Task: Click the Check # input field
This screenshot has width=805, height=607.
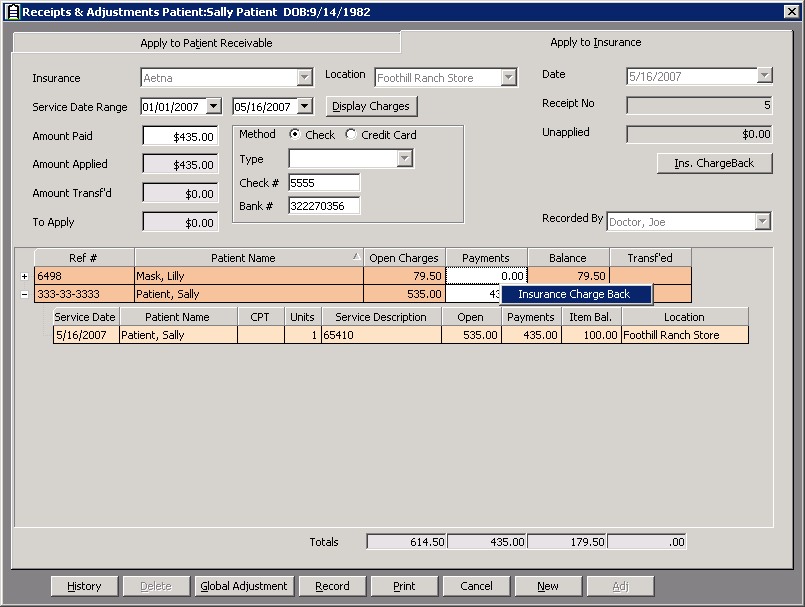Action: pos(323,183)
